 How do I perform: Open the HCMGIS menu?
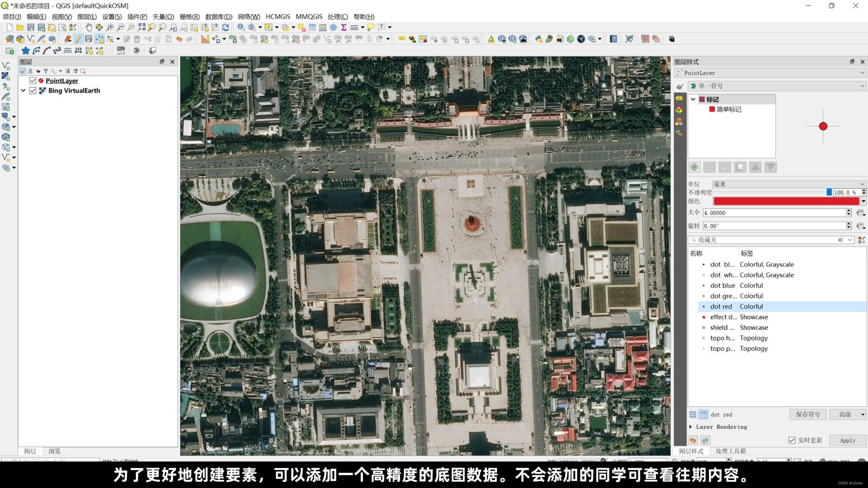point(278,17)
